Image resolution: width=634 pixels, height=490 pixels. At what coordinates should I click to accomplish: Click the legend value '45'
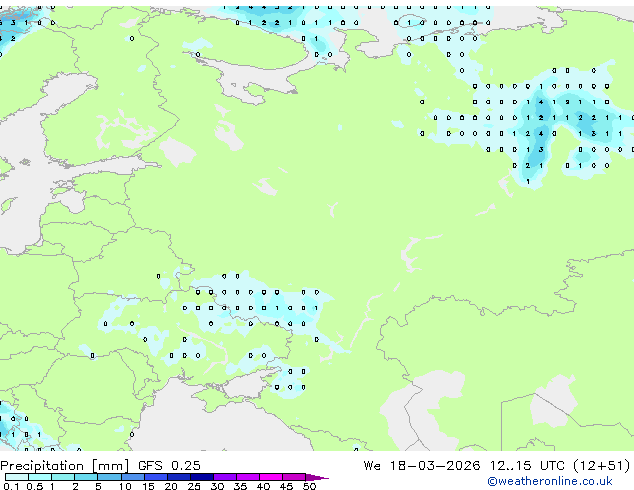pyautogui.click(x=286, y=486)
